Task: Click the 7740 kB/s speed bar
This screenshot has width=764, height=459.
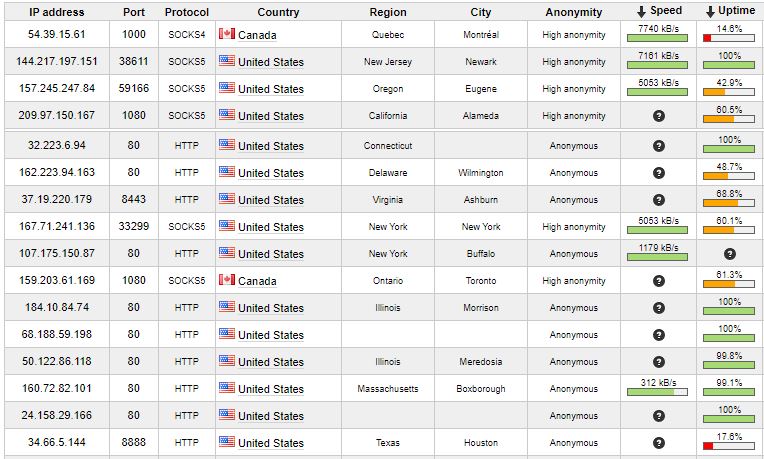Action: coord(657,38)
